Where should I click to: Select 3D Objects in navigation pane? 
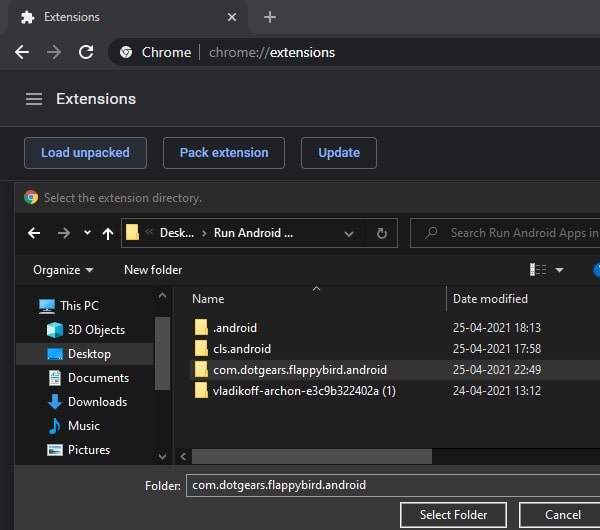click(x=95, y=330)
